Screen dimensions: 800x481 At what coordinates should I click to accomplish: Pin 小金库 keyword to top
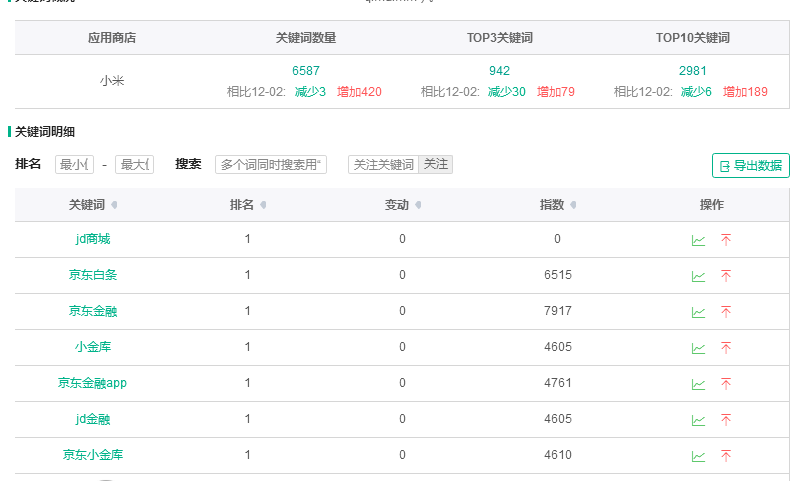click(726, 348)
